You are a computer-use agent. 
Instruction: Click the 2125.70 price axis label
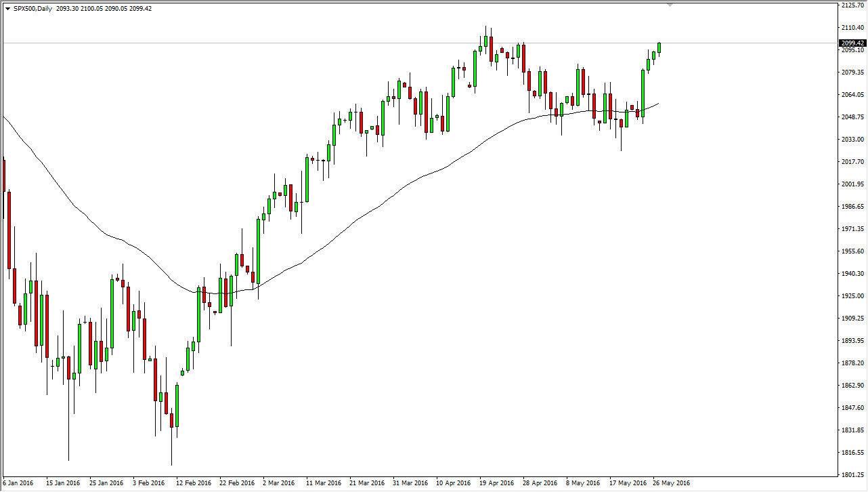pyautogui.click(x=852, y=5)
